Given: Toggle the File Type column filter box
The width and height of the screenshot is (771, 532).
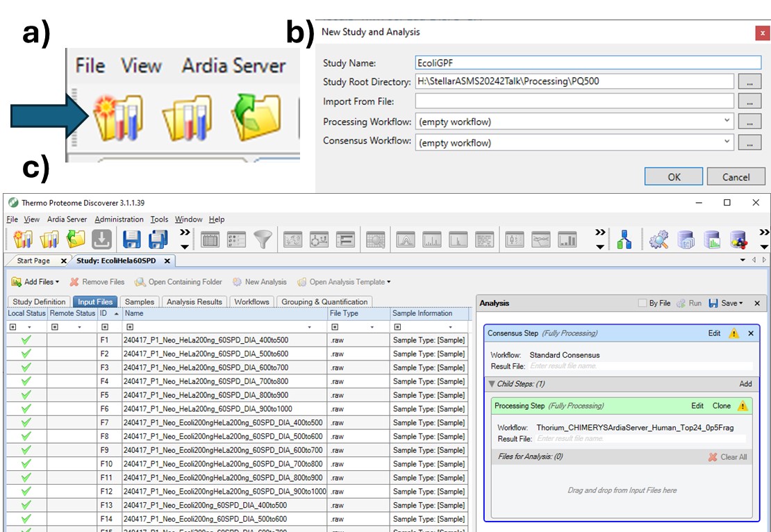Looking at the screenshot, I should point(335,327).
